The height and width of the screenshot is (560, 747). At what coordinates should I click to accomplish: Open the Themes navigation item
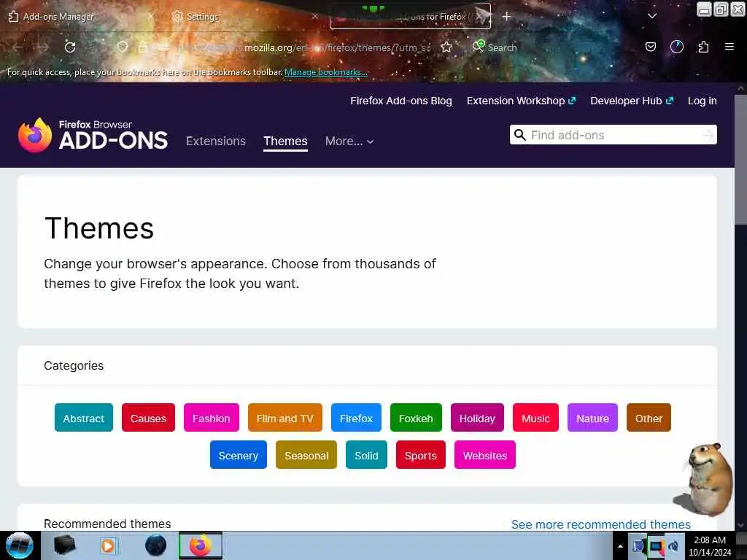pyautogui.click(x=285, y=141)
